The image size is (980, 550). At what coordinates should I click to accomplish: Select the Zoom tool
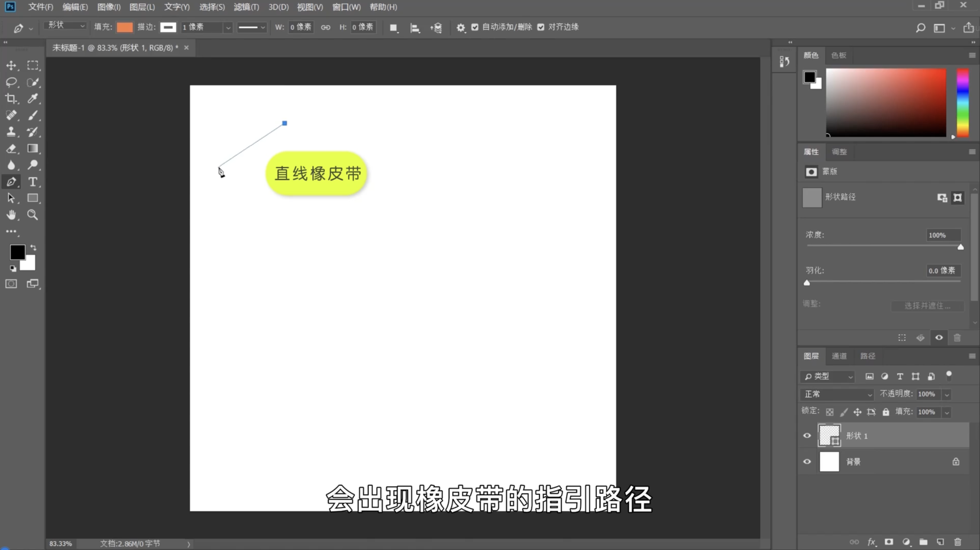[x=33, y=215]
